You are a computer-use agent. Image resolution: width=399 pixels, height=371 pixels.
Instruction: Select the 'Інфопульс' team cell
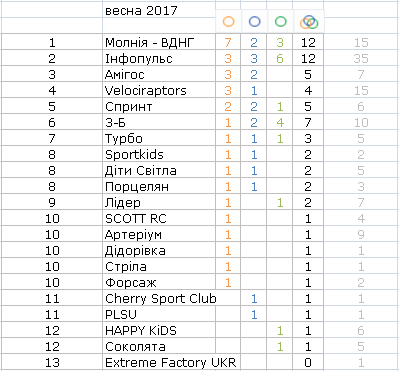(159, 58)
